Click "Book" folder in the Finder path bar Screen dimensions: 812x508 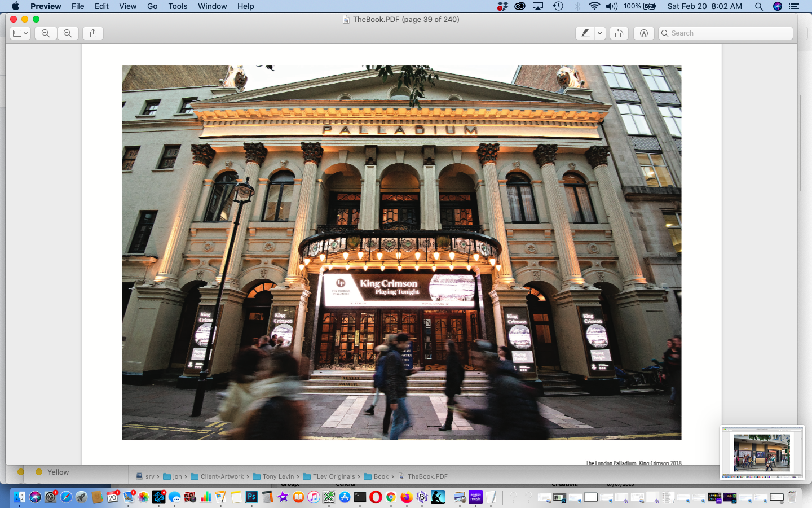click(x=376, y=476)
